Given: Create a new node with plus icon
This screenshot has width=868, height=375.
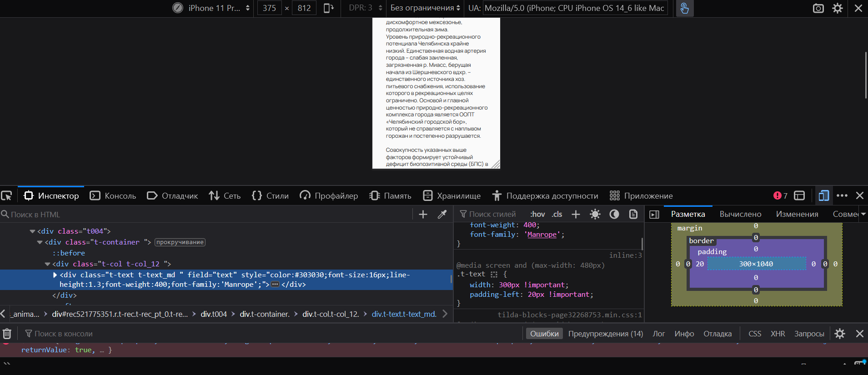Looking at the screenshot, I should click(423, 214).
